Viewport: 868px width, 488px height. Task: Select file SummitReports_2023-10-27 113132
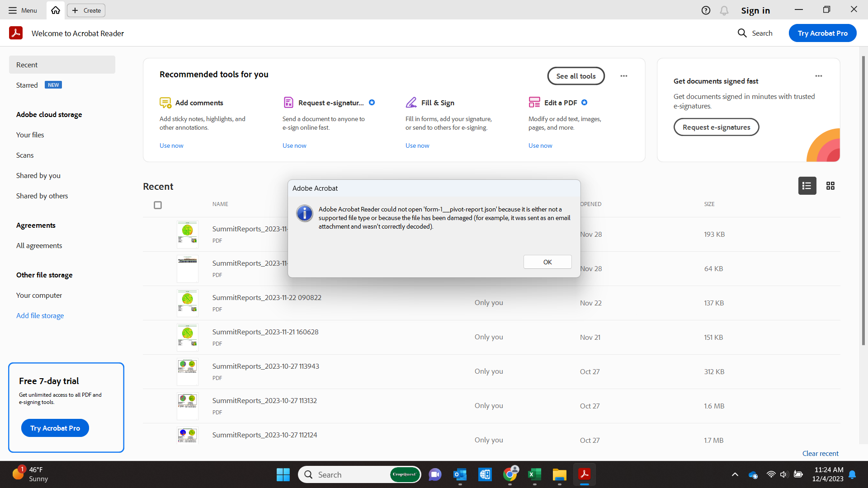(x=264, y=401)
